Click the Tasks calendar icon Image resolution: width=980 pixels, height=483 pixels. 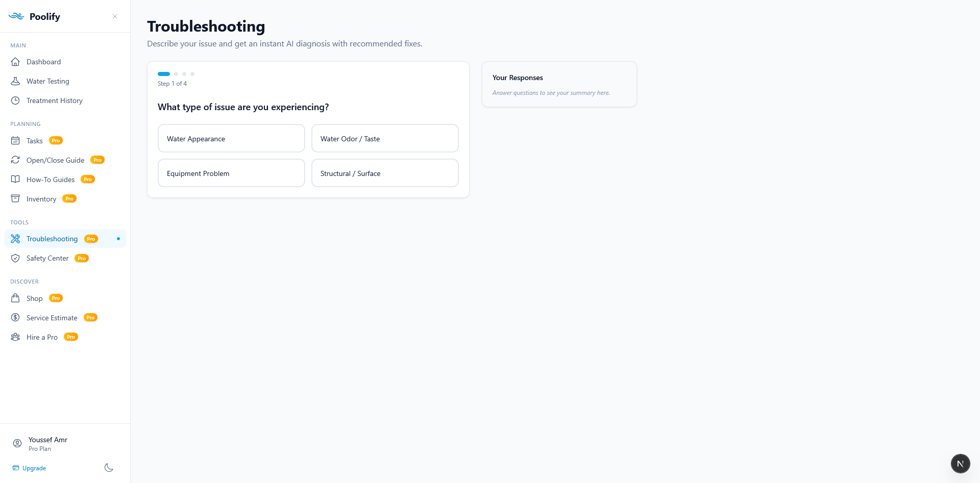click(x=16, y=141)
